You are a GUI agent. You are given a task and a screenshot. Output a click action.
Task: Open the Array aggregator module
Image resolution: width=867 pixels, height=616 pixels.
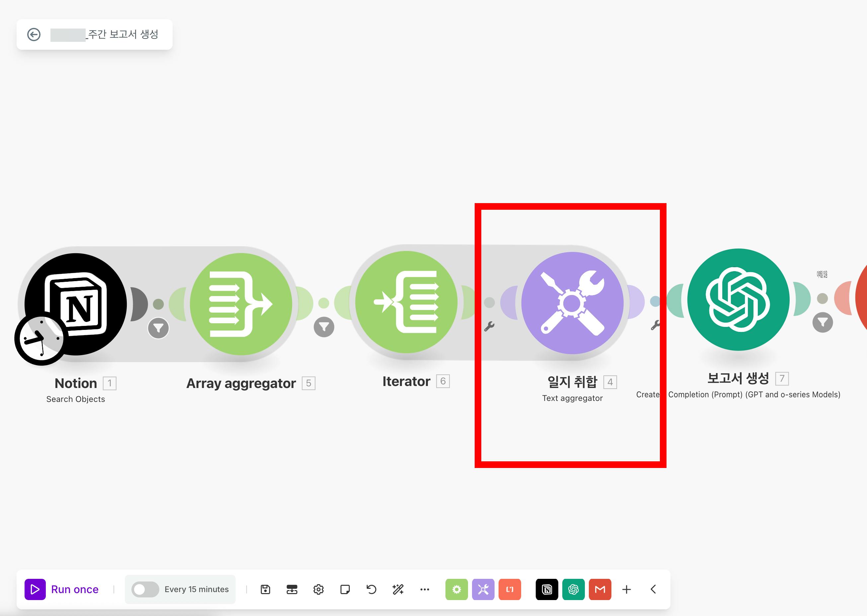tap(241, 304)
